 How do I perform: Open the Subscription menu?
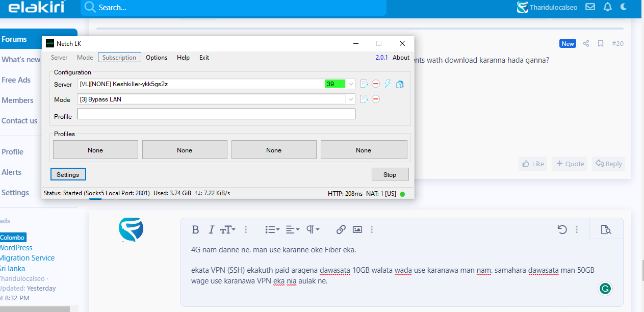click(119, 58)
